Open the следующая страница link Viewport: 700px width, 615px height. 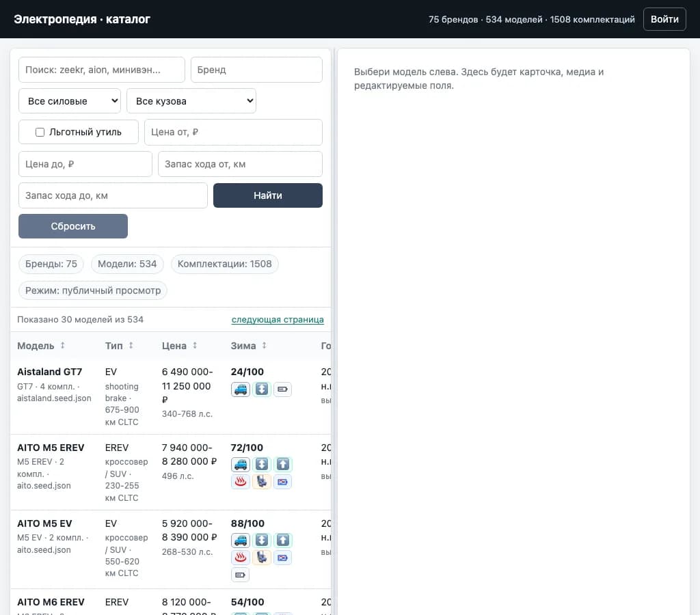pyautogui.click(x=278, y=320)
